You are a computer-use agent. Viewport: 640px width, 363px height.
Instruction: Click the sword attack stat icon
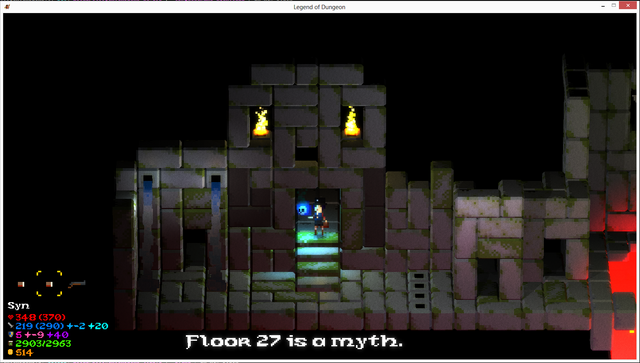coord(11,326)
